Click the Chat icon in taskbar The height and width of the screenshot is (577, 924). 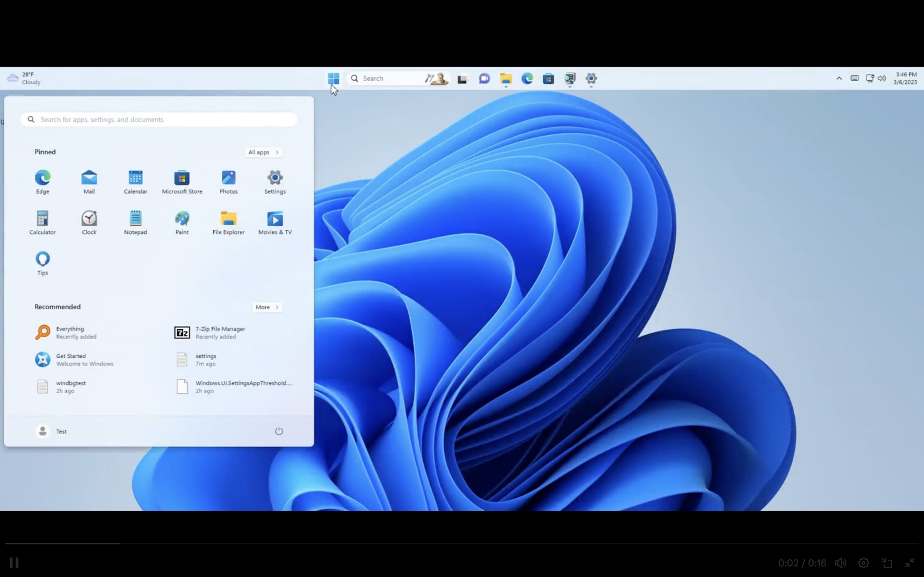coord(484,79)
